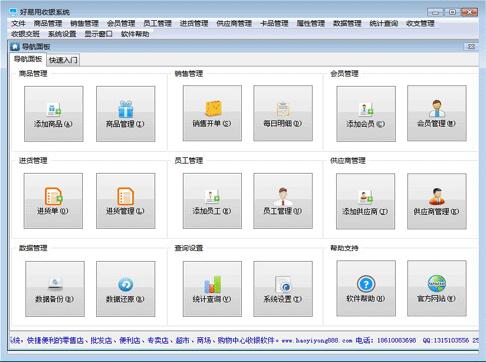Open 进货管理 (L) tile
Viewport: 486px width, 362px height.
(126, 201)
